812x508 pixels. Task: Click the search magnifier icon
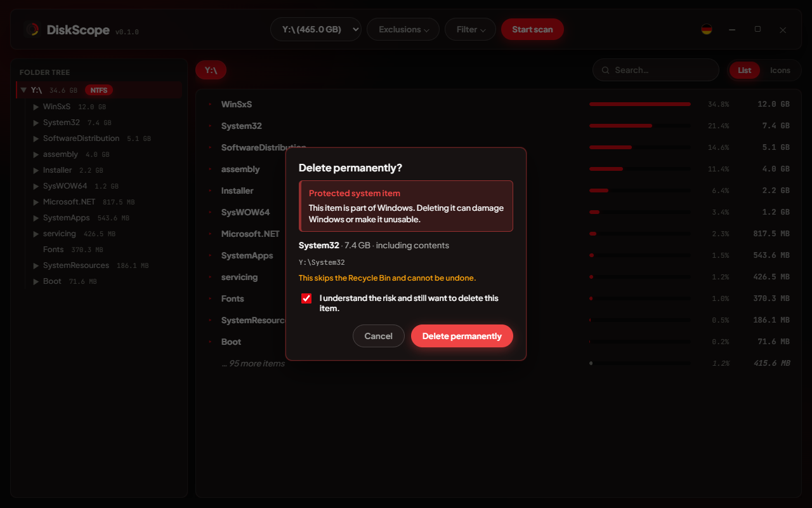point(606,70)
